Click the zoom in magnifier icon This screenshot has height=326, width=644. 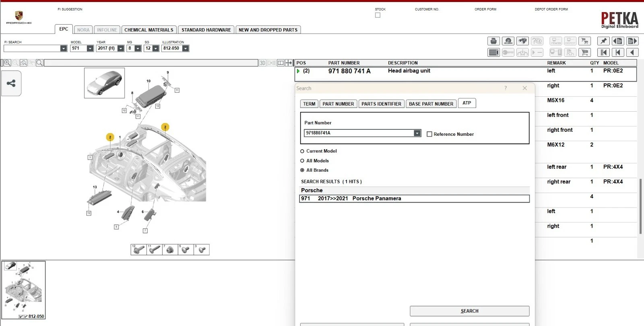[7, 63]
